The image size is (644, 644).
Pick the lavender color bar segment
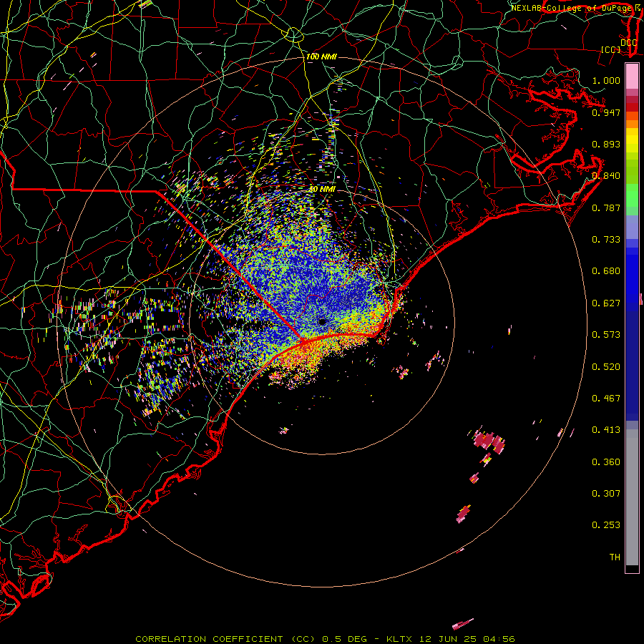tap(632, 227)
